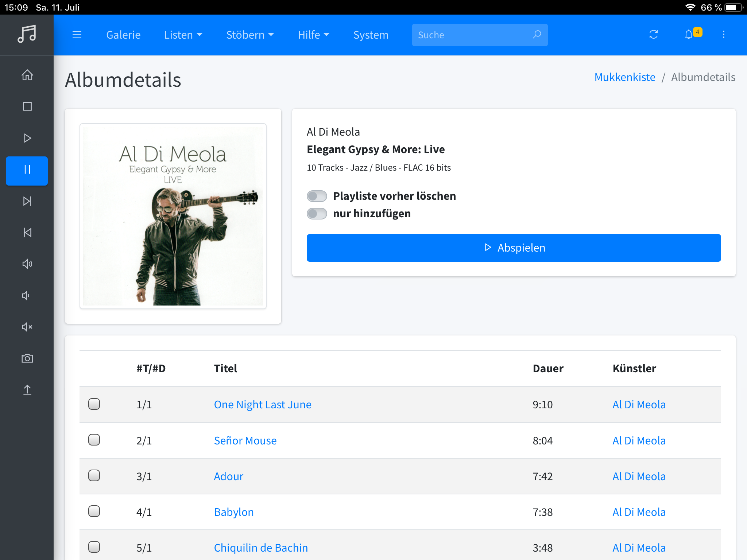Expand the Hilfe dropdown menu
Image resolution: width=747 pixels, height=560 pixels.
click(x=314, y=35)
